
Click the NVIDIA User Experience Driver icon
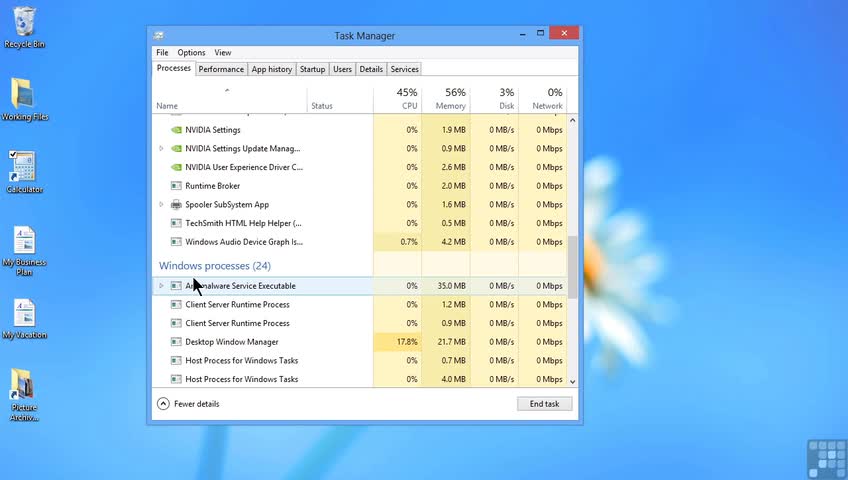176,167
